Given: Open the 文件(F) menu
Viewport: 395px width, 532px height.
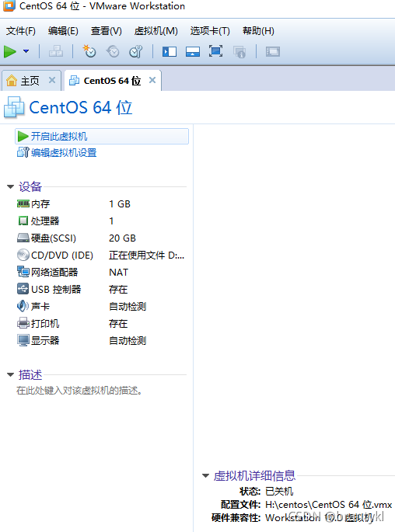Looking at the screenshot, I should [x=21, y=31].
